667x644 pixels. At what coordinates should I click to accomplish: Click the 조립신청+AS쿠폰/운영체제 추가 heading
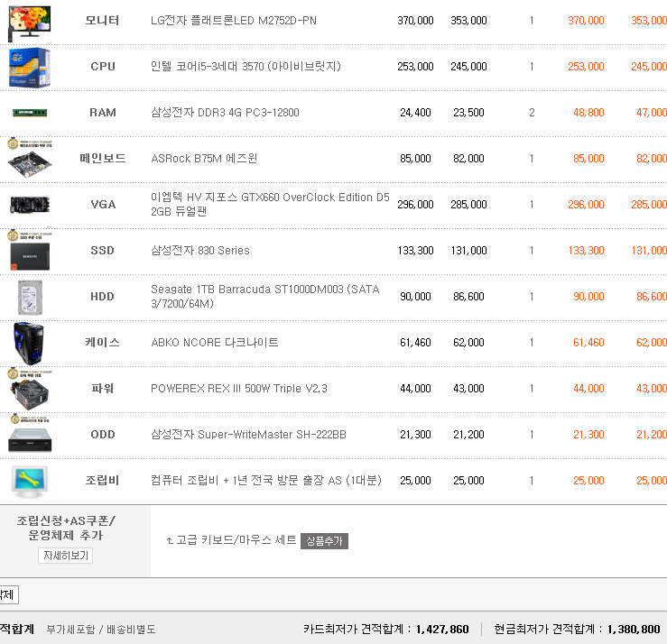(66, 528)
